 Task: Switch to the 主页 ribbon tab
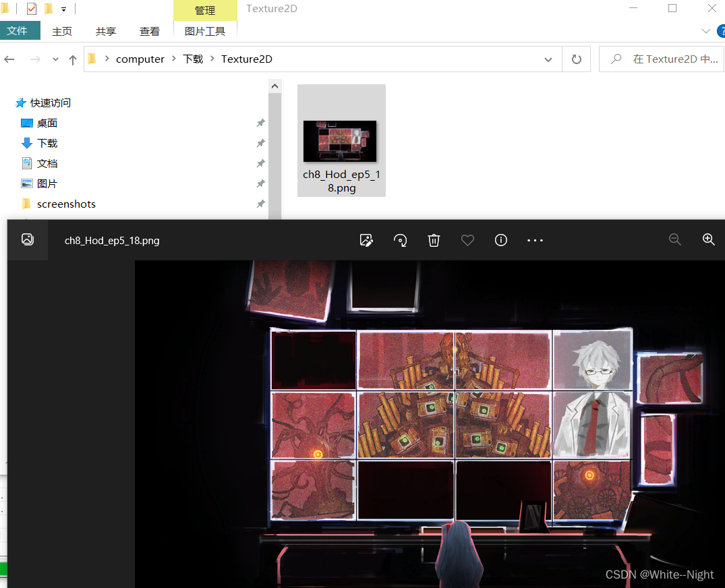(x=62, y=32)
